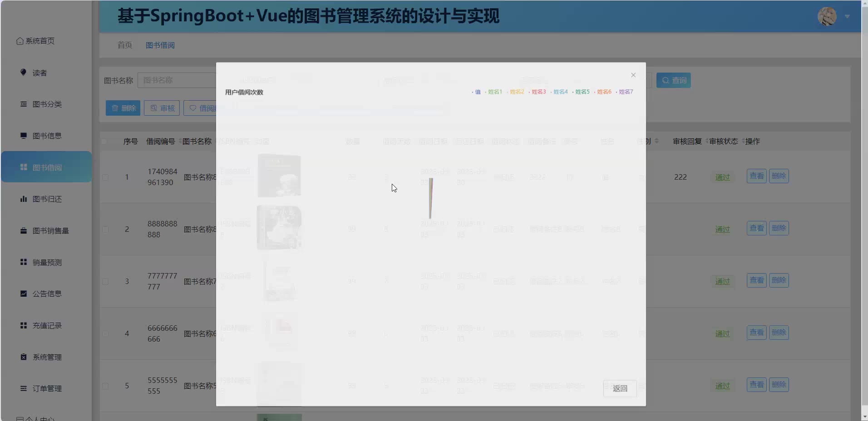
Task: Toggle the 姓名1 series in the legend
Action: [x=493, y=92]
